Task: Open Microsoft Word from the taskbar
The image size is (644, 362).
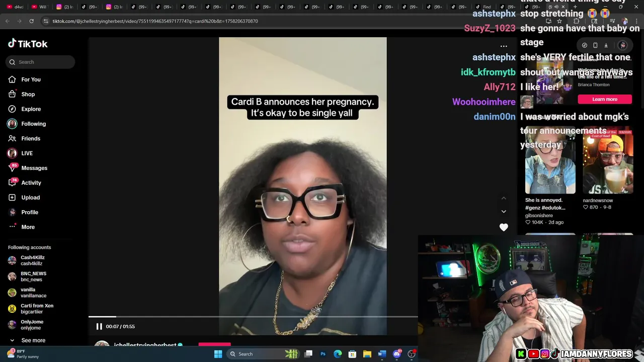Action: coord(382,354)
